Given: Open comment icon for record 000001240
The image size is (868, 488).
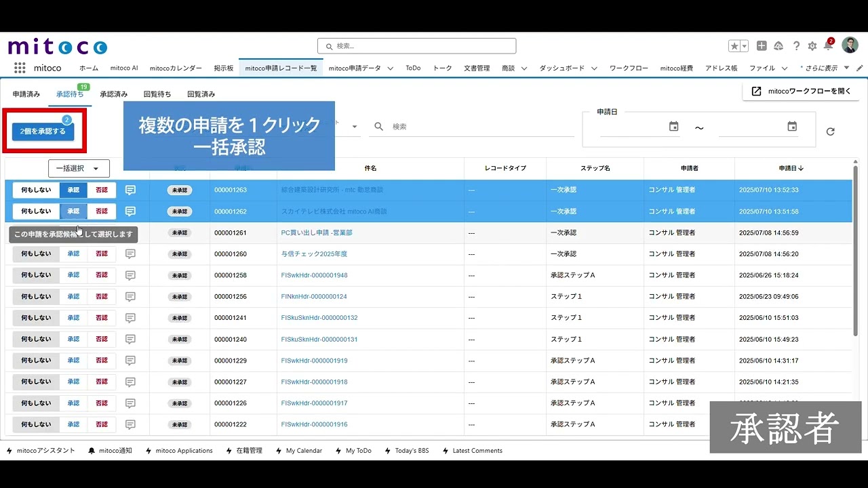Looking at the screenshot, I should coord(131,339).
